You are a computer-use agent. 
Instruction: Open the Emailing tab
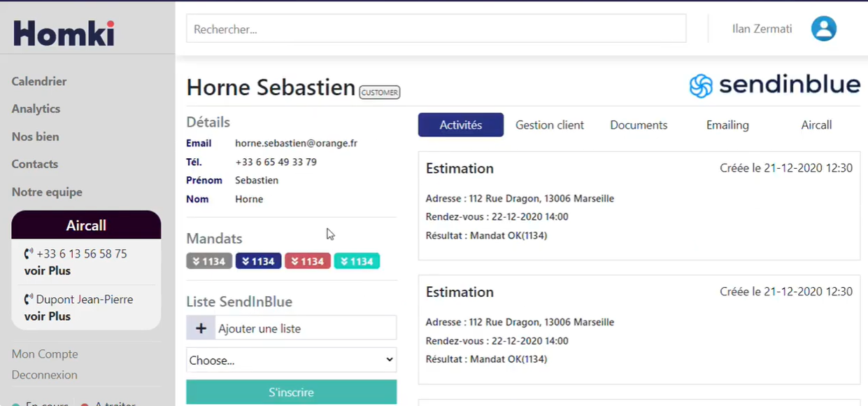(727, 125)
